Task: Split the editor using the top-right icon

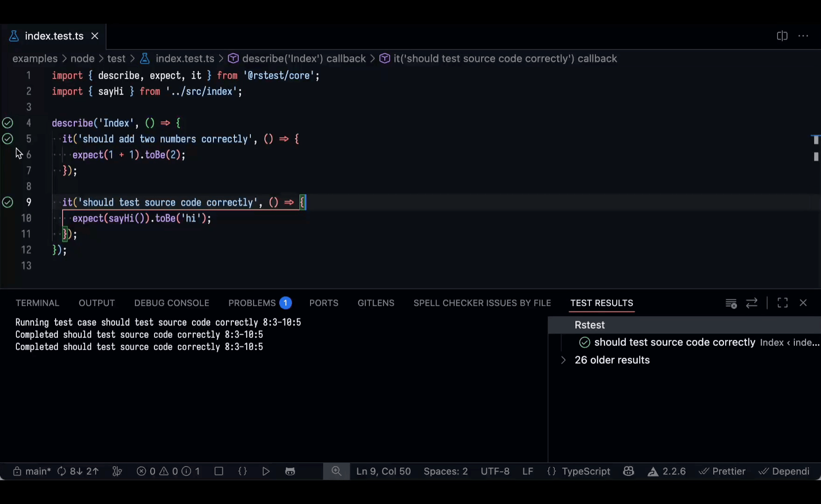Action: [782, 35]
